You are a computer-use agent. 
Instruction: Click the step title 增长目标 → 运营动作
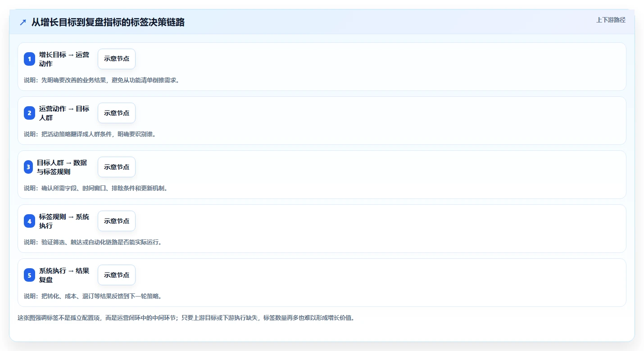[x=64, y=59]
